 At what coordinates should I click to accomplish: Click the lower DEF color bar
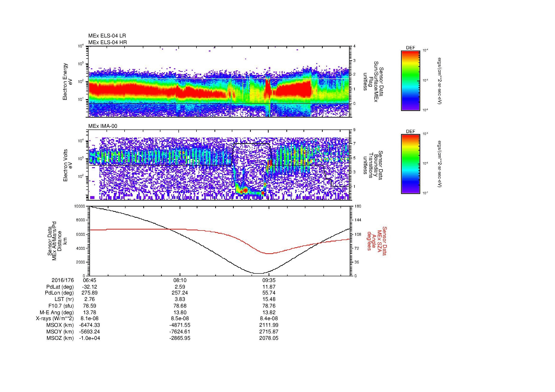[410, 164]
